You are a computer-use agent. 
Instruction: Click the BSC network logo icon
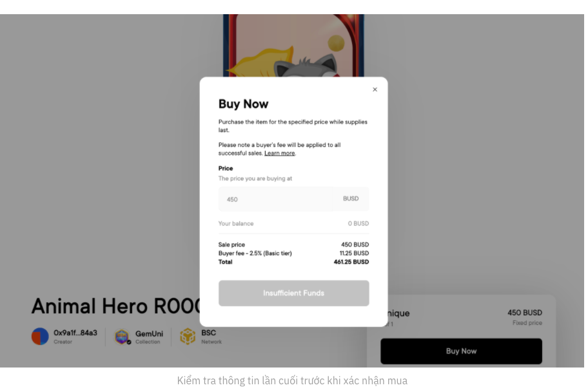click(188, 337)
